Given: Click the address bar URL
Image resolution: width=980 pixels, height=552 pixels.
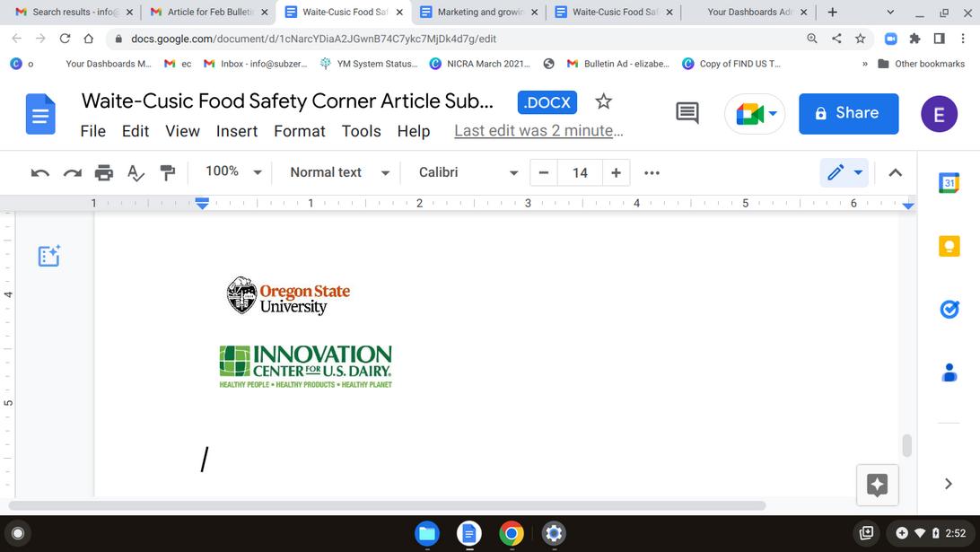Looking at the screenshot, I should [x=314, y=39].
